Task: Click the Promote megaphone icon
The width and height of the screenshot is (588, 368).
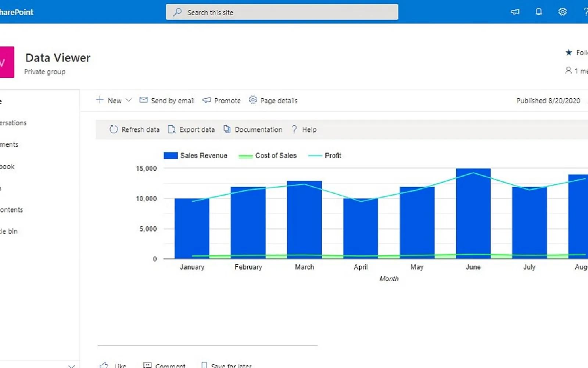Action: point(207,100)
